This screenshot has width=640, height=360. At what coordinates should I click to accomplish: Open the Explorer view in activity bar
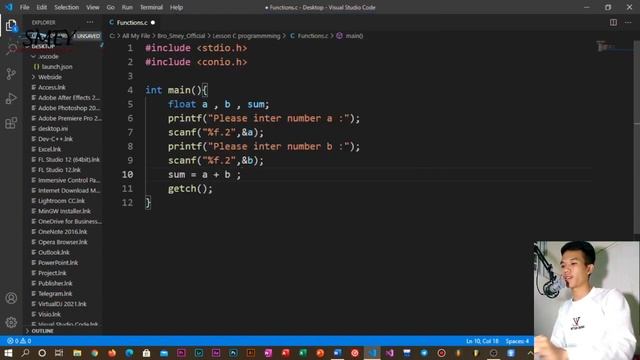click(x=11, y=25)
